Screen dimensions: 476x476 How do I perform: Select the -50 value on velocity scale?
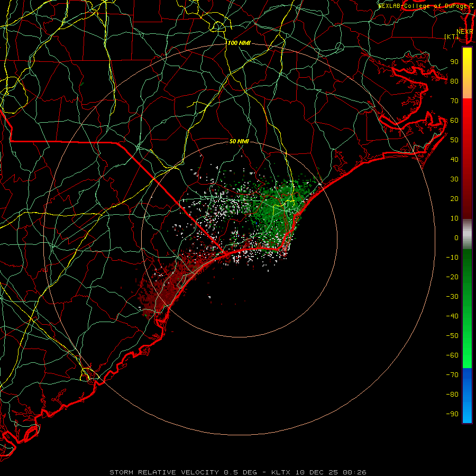(x=452, y=336)
